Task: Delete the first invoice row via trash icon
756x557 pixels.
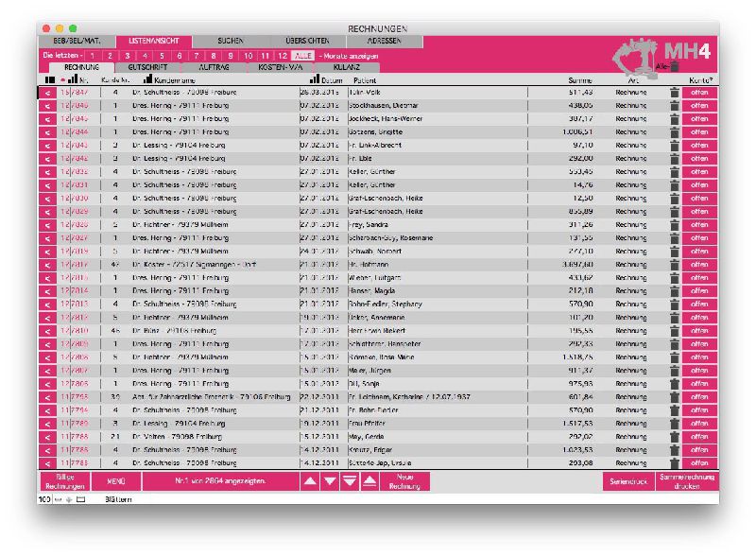Action: pyautogui.click(x=674, y=93)
